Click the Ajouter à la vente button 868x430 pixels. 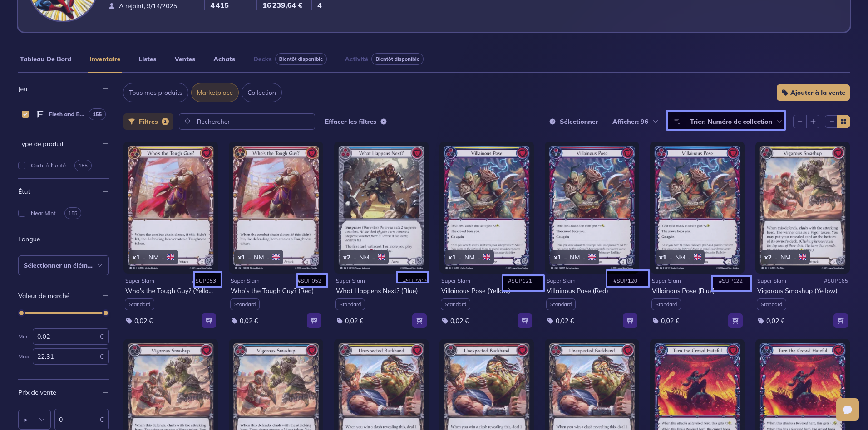click(x=813, y=93)
